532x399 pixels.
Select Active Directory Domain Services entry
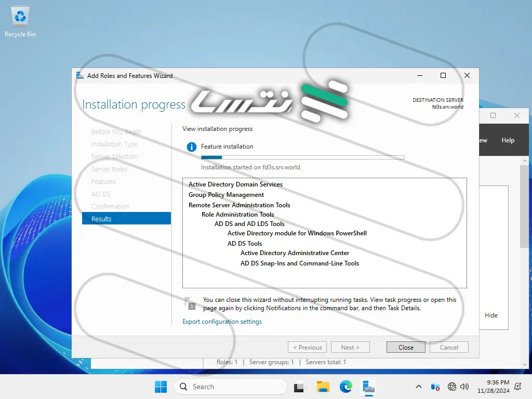235,184
